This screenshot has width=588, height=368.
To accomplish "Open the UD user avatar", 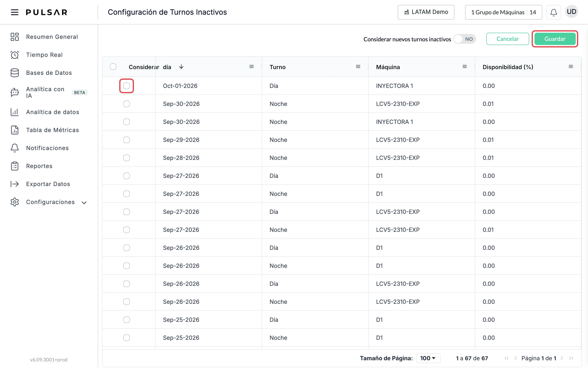I will 571,12.
